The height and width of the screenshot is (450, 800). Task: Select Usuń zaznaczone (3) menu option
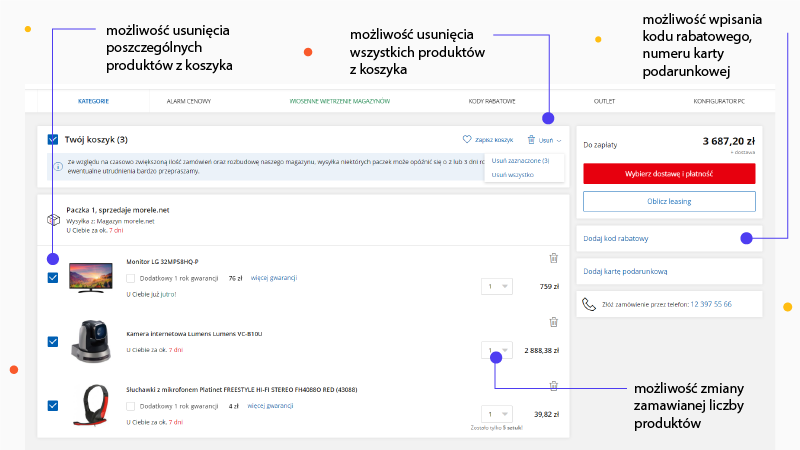coord(520,160)
